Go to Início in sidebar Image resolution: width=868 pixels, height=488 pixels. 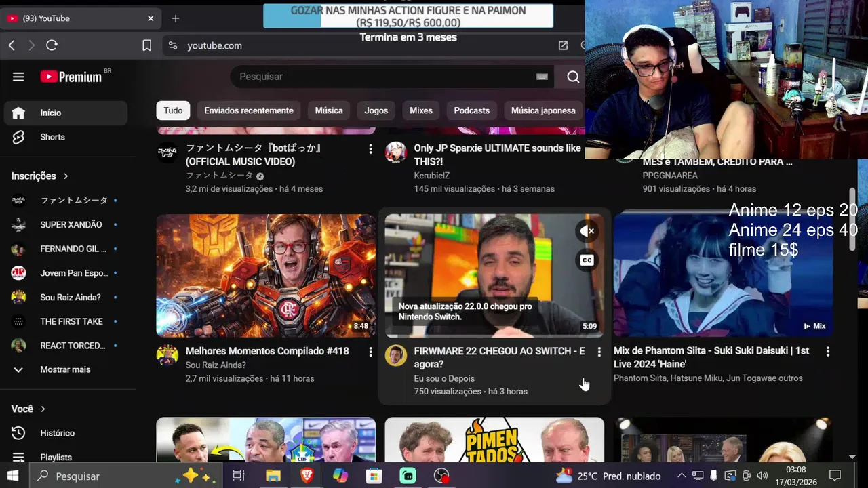[x=65, y=113]
